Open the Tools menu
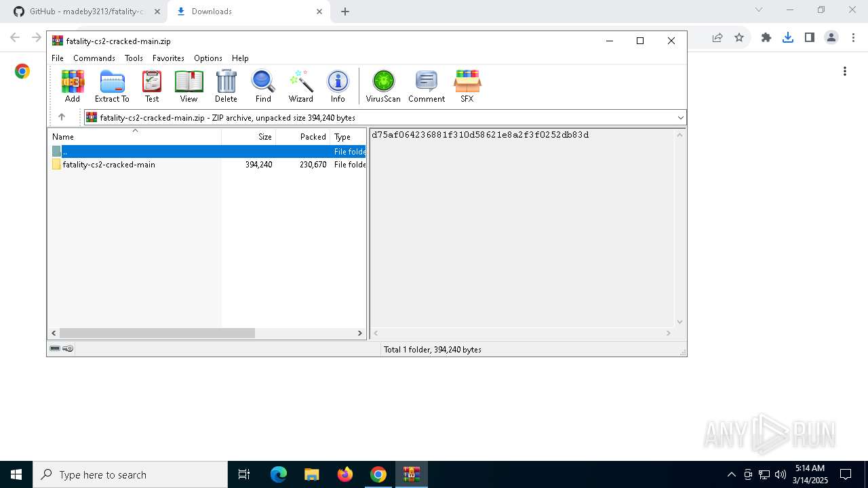The height and width of the screenshot is (488, 868). click(134, 58)
